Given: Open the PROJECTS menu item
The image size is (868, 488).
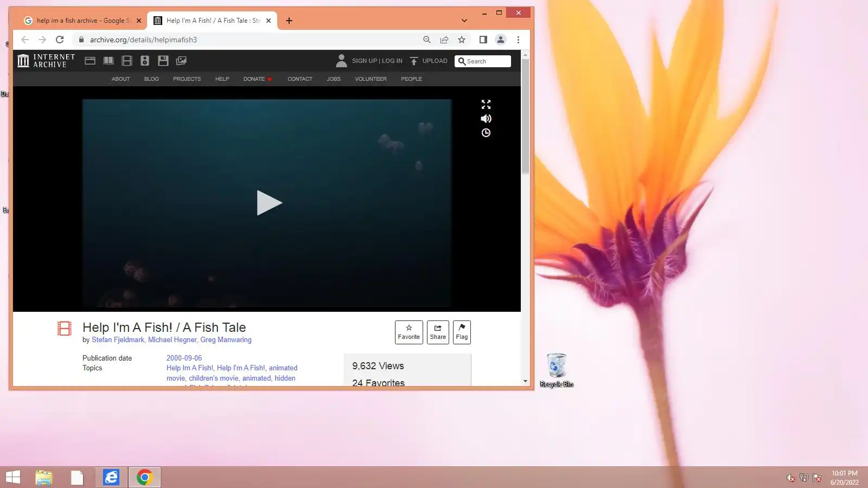Looking at the screenshot, I should [187, 79].
